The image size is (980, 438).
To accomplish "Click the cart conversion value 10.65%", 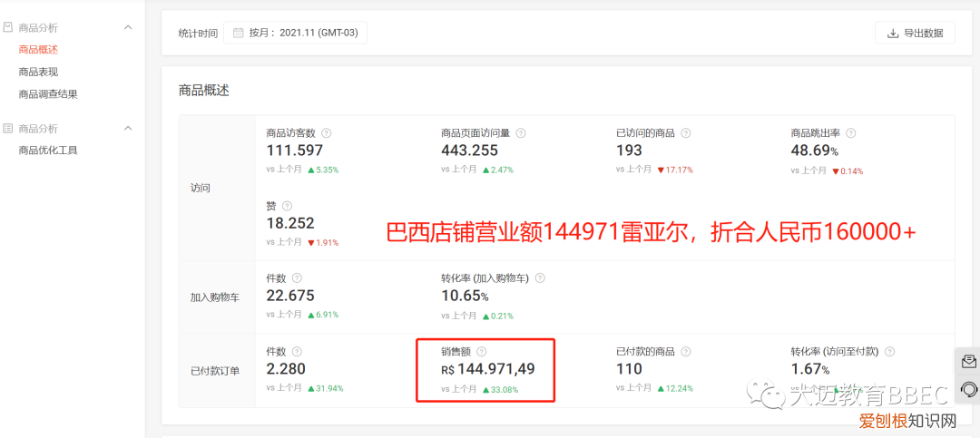I will 465,296.
